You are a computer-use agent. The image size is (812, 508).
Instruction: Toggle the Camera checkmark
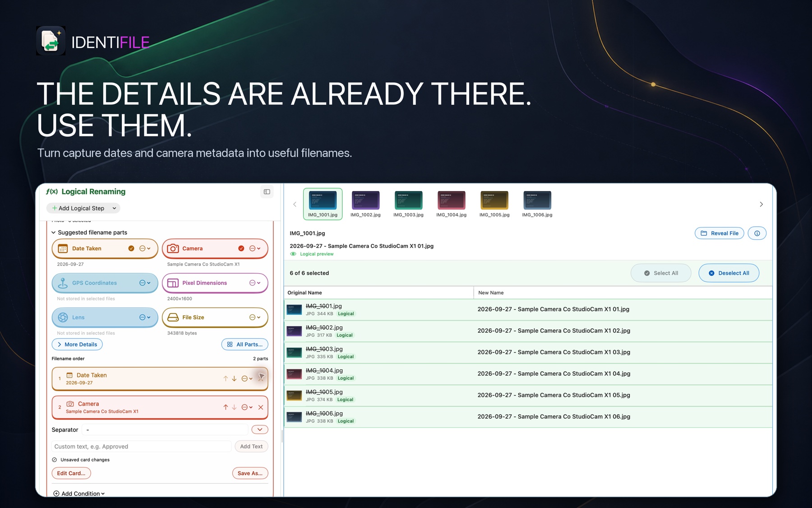click(x=241, y=249)
